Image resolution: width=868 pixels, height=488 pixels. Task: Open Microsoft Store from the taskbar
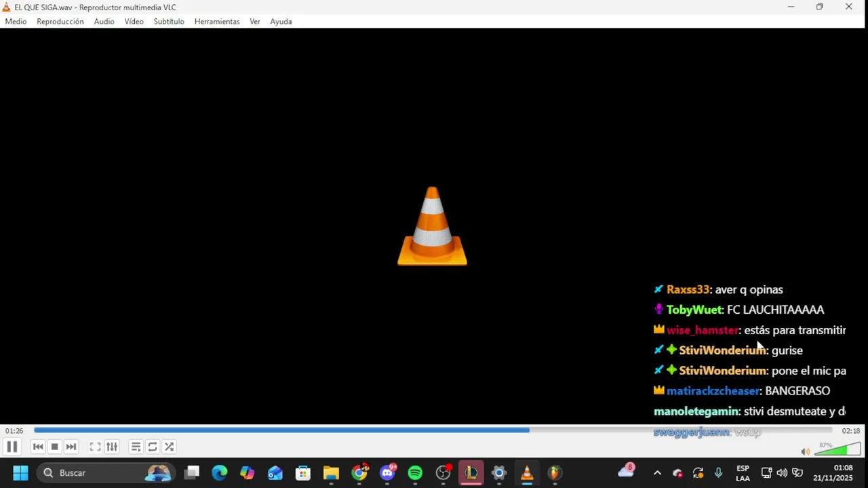click(x=302, y=473)
